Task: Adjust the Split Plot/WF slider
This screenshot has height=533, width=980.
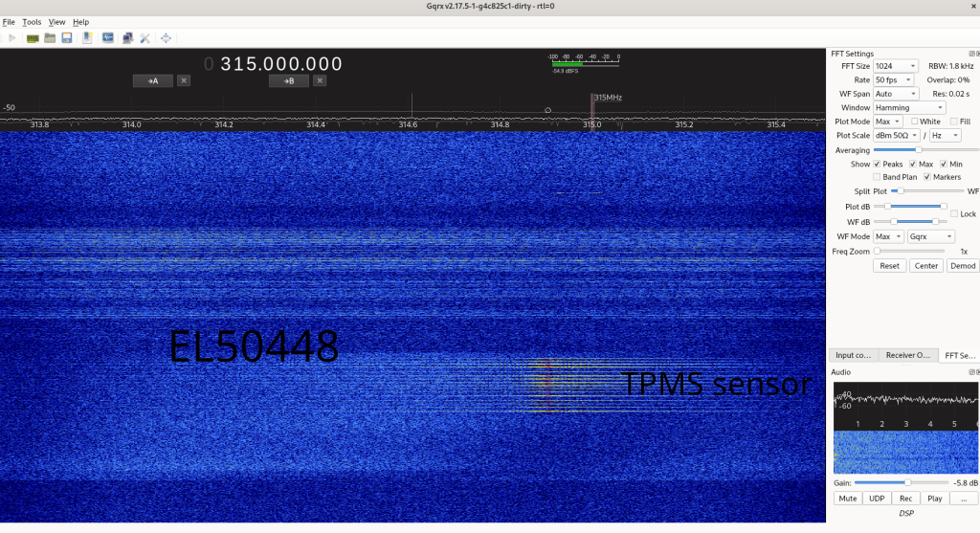Action: click(927, 191)
